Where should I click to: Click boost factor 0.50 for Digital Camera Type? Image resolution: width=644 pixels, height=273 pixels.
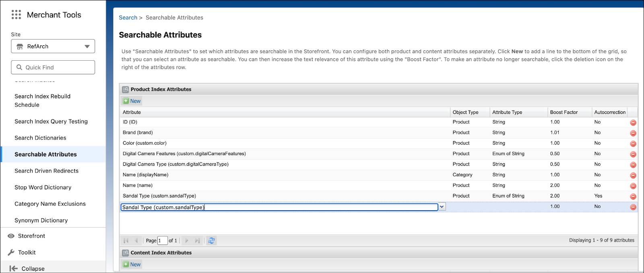(x=555, y=164)
